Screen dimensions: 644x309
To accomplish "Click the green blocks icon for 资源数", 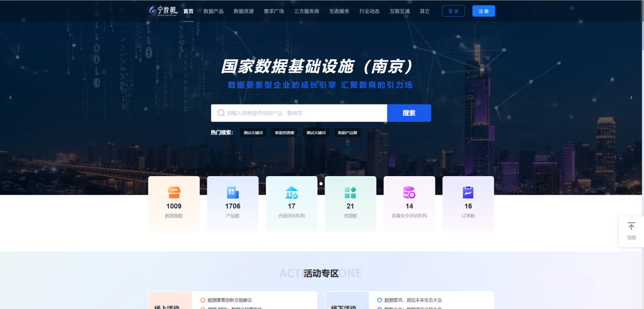I will (350, 192).
